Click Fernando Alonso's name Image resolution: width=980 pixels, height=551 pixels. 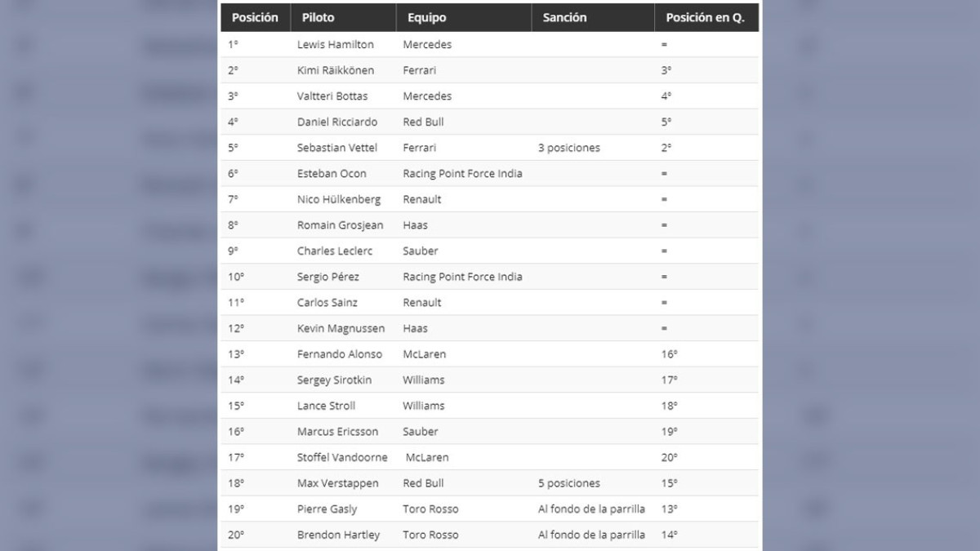(340, 354)
